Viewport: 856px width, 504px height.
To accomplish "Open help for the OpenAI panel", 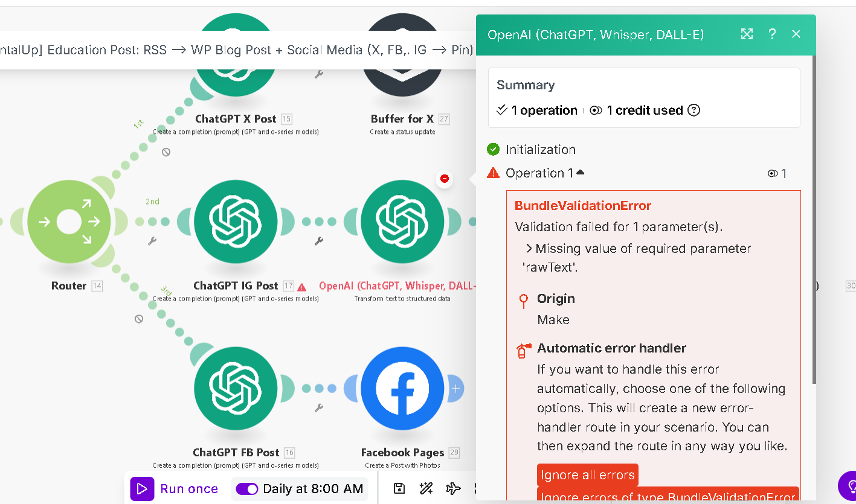I will (x=772, y=34).
